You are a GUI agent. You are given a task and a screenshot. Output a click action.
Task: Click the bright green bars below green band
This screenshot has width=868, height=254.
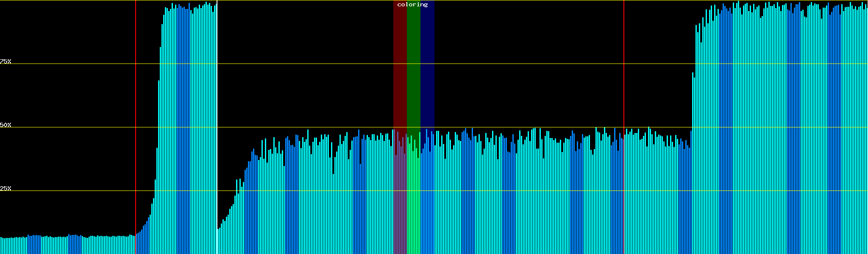pos(413,203)
